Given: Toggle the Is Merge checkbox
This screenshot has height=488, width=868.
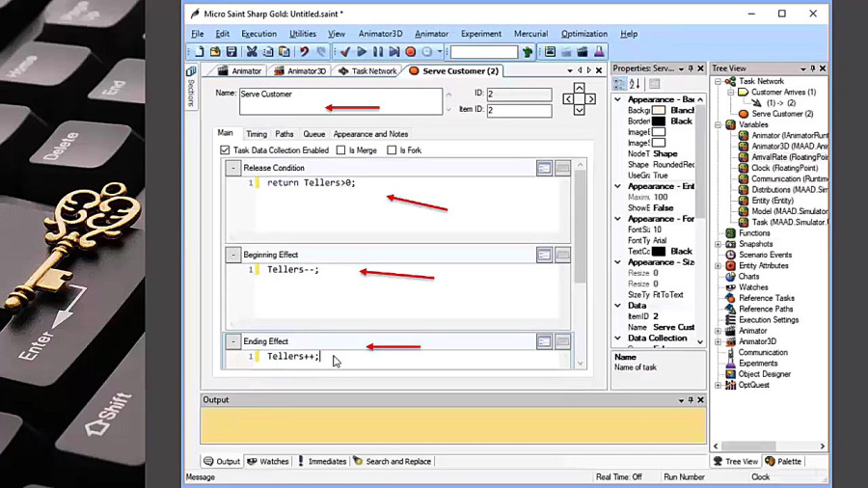Looking at the screenshot, I should click(341, 149).
